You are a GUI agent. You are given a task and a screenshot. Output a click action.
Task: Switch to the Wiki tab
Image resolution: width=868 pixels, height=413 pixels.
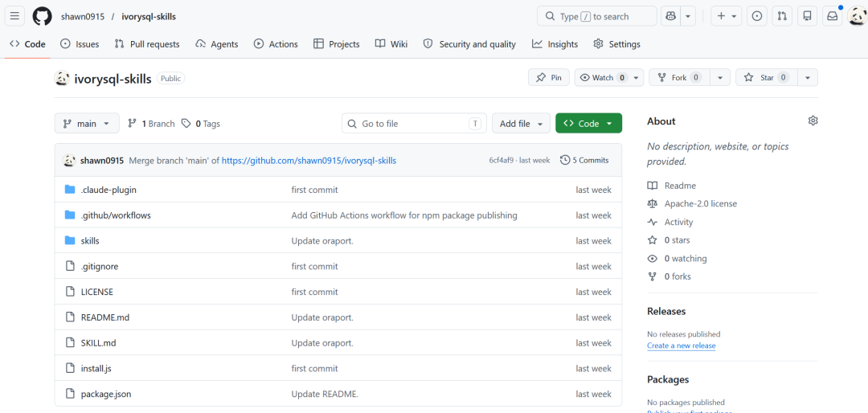pyautogui.click(x=391, y=44)
